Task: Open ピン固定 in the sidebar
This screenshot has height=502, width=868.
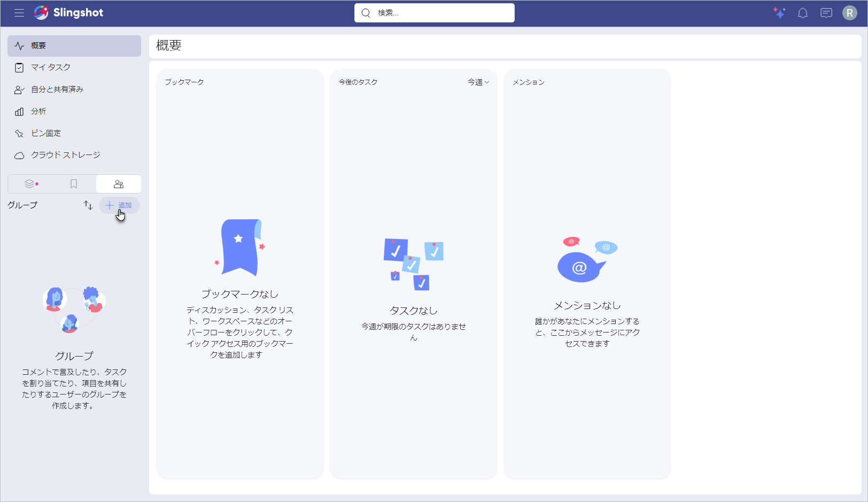Action: point(74,133)
